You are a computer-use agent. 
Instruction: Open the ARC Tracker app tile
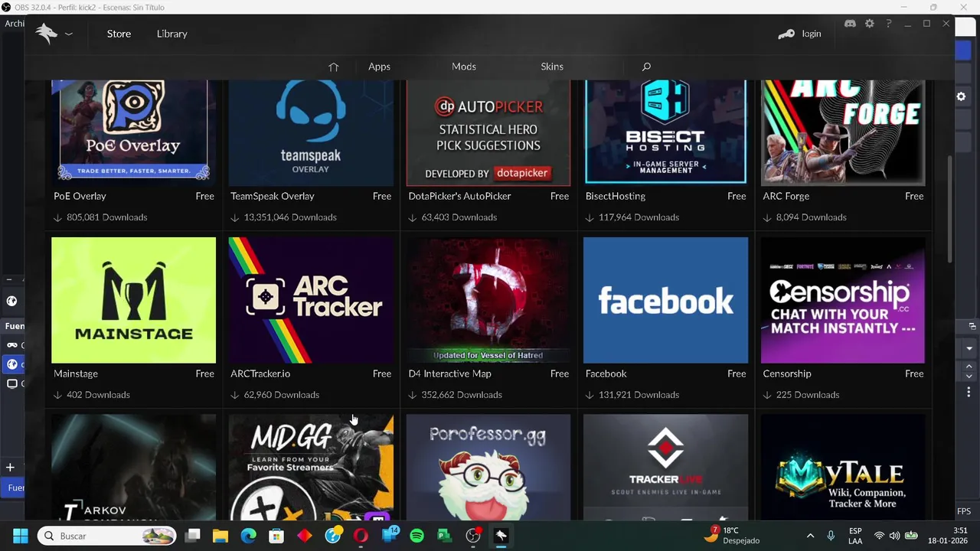(x=311, y=300)
